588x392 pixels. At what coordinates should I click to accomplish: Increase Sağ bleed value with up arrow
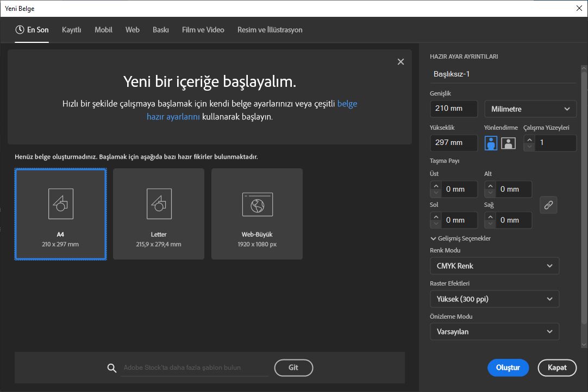tap(490, 217)
